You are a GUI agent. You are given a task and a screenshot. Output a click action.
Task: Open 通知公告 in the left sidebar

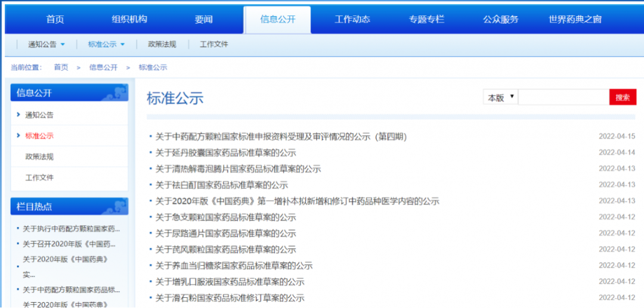tap(39, 115)
